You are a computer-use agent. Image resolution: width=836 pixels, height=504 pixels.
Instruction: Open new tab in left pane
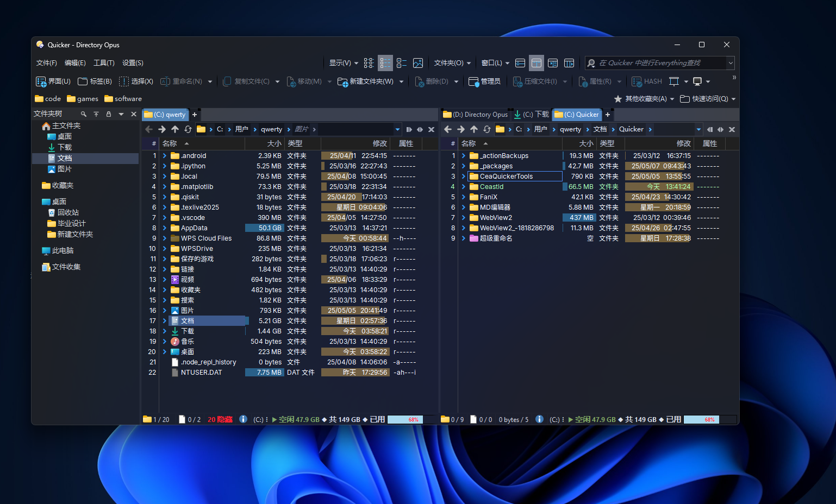pos(195,115)
